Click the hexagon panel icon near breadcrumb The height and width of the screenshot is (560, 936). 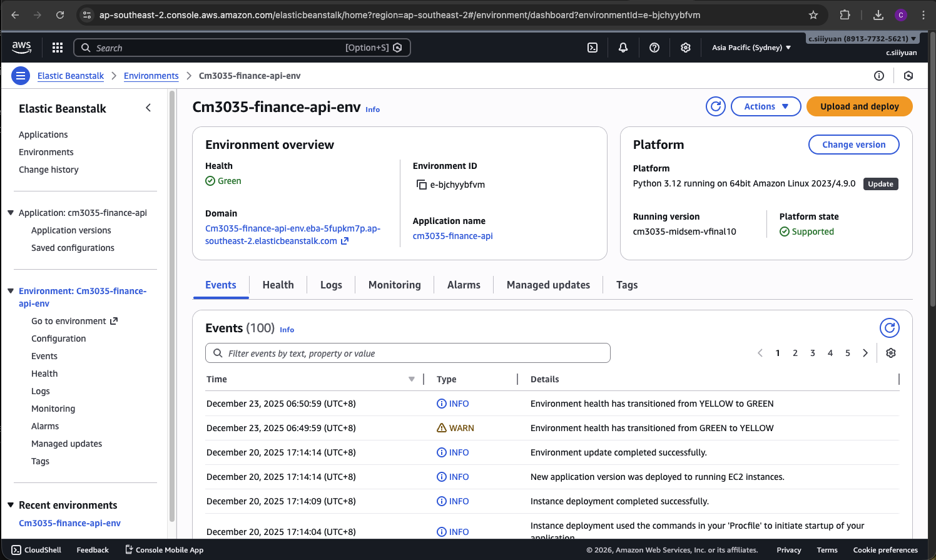point(908,76)
